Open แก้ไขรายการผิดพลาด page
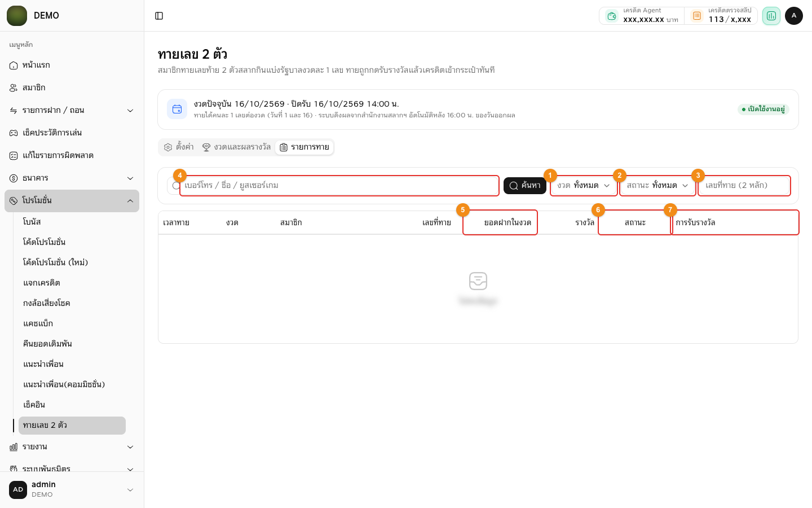The image size is (812, 508). pos(72,156)
